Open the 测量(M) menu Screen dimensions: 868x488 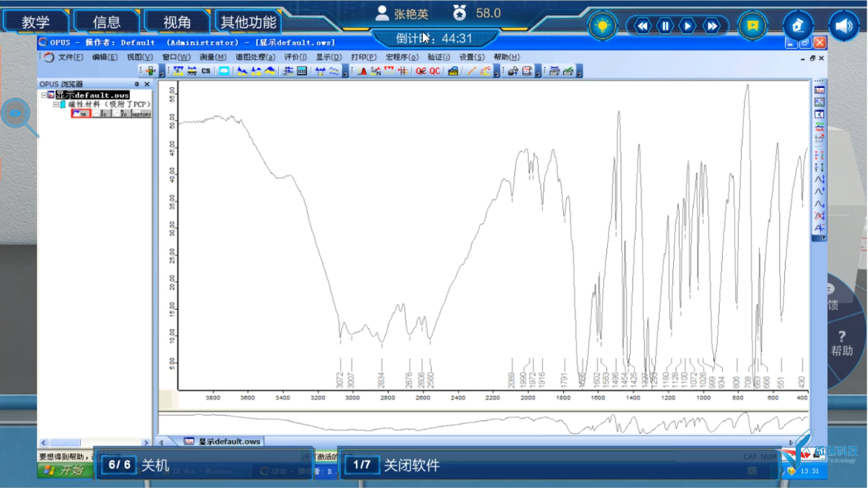pos(213,57)
